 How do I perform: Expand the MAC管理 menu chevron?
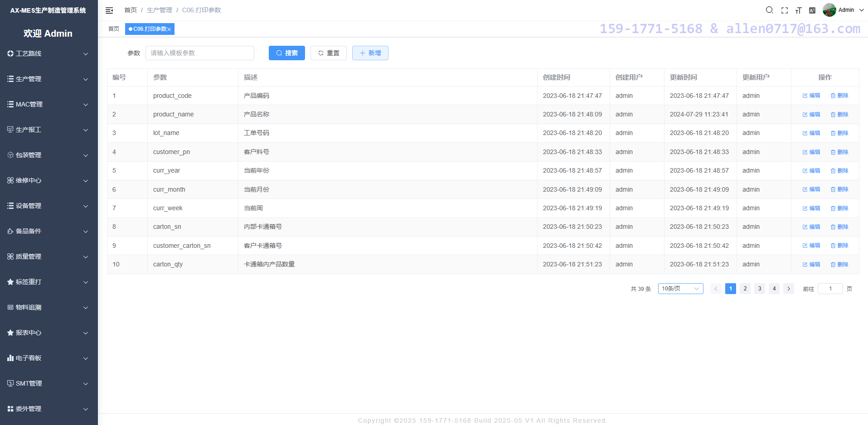click(86, 105)
